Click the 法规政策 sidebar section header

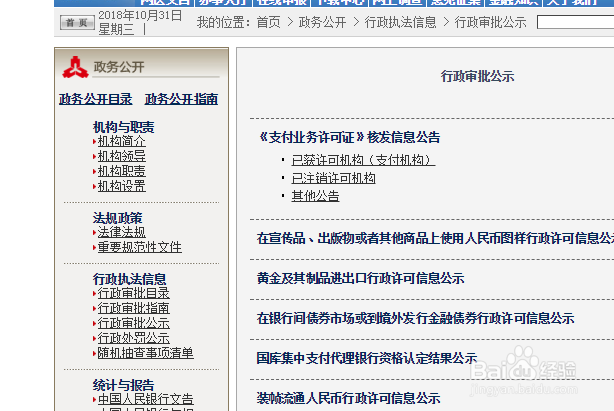[x=117, y=218]
